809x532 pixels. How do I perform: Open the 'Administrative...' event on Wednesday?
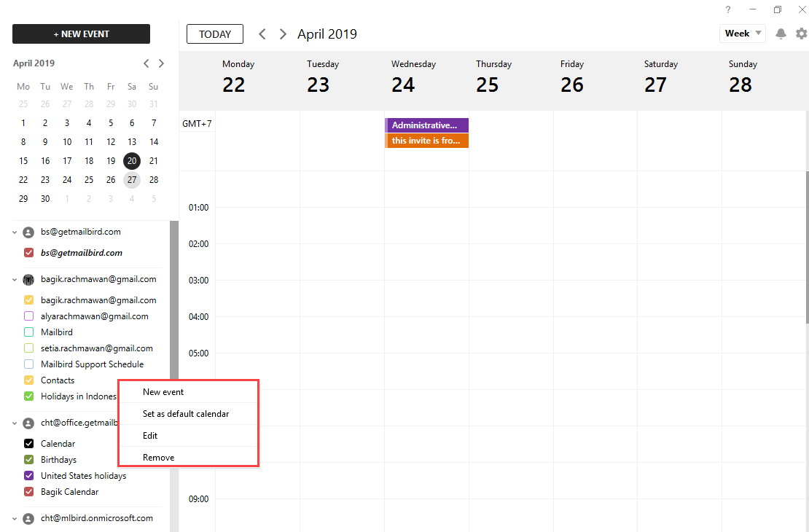click(426, 125)
